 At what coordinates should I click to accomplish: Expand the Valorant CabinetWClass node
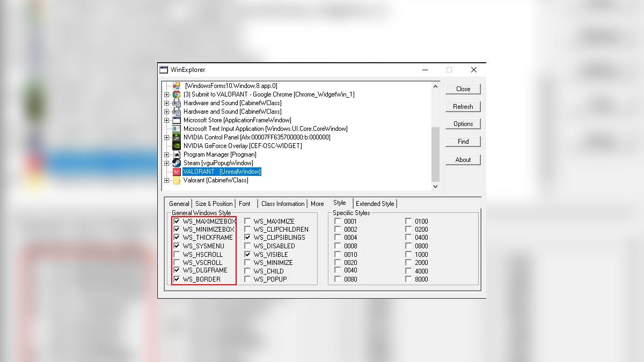167,180
